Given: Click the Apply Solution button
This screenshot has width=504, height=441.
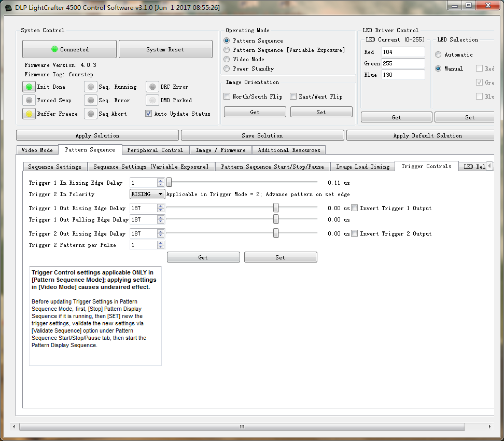Looking at the screenshot, I should pyautogui.click(x=97, y=135).
